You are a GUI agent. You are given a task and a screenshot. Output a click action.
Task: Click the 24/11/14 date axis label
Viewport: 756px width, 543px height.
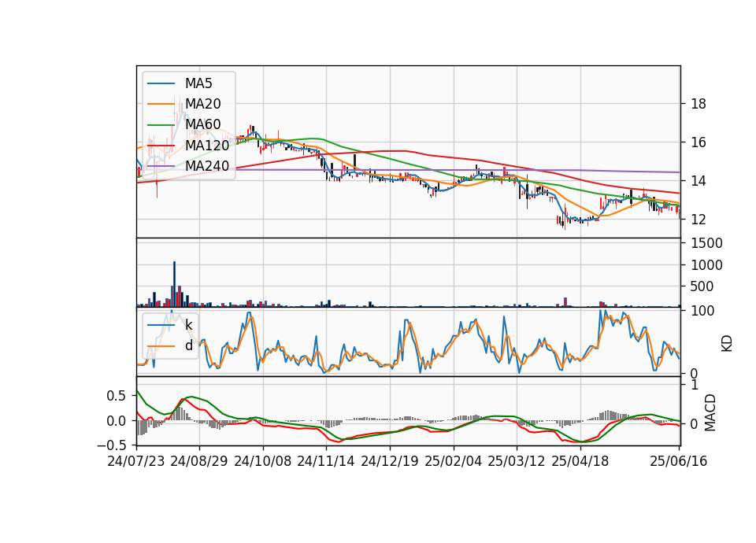(326, 461)
